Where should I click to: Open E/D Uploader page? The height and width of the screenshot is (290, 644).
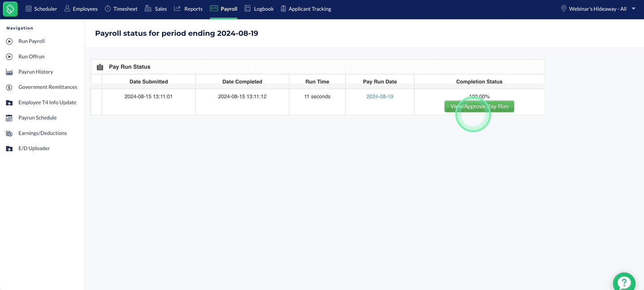coord(34,149)
